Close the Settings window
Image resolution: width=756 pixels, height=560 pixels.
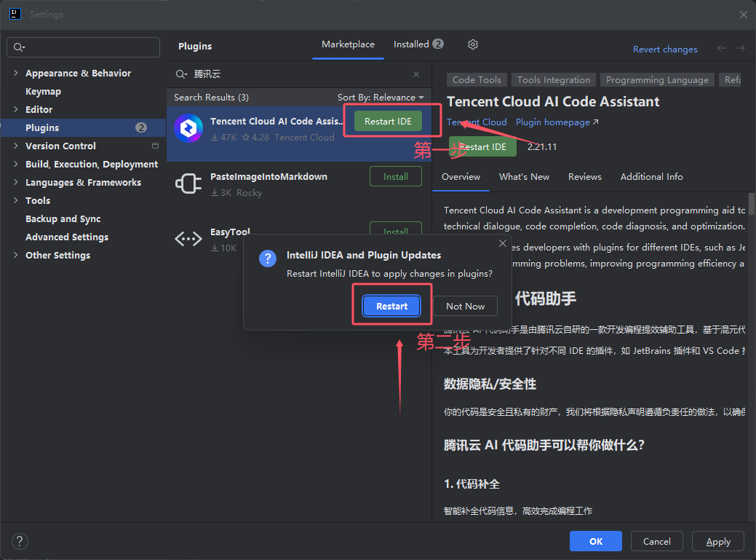coord(744,15)
